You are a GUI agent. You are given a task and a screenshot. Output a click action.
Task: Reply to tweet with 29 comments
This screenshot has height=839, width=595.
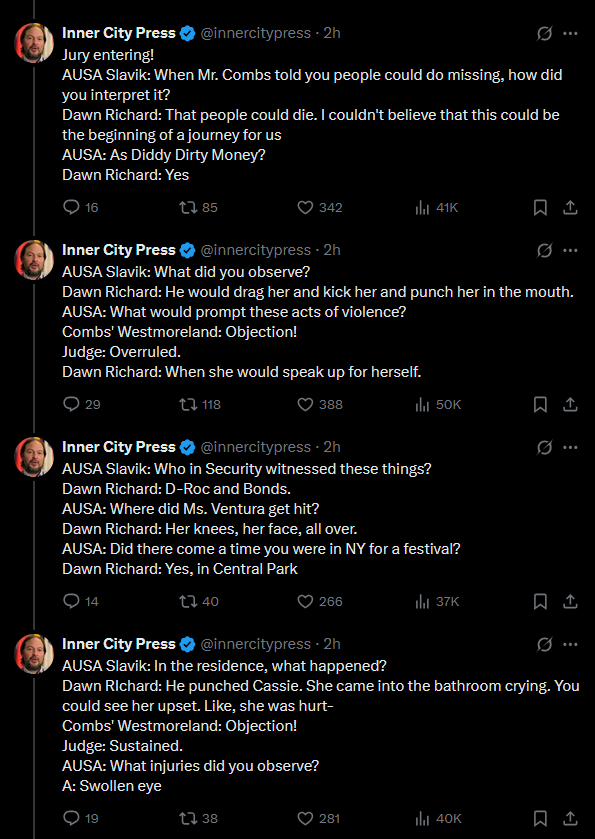pos(81,405)
